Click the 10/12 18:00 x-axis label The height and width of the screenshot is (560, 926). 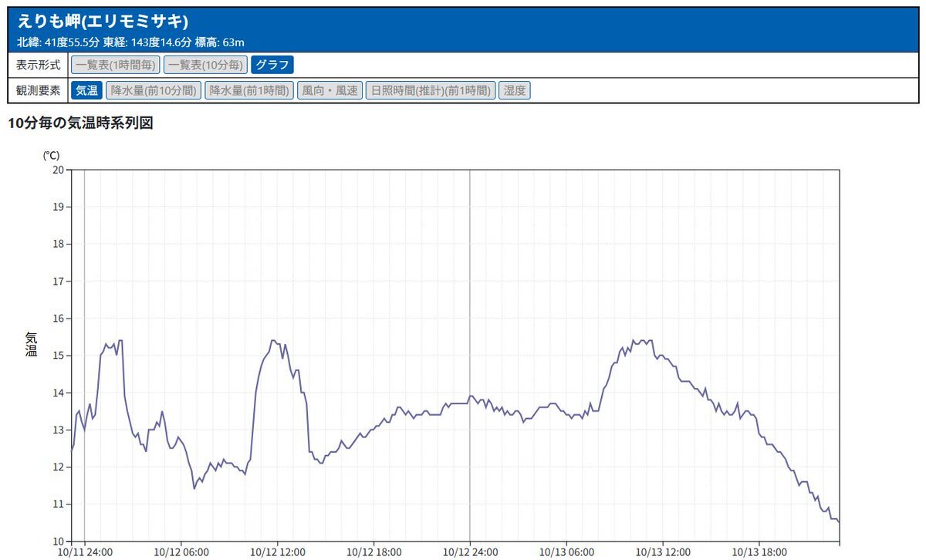(373, 552)
